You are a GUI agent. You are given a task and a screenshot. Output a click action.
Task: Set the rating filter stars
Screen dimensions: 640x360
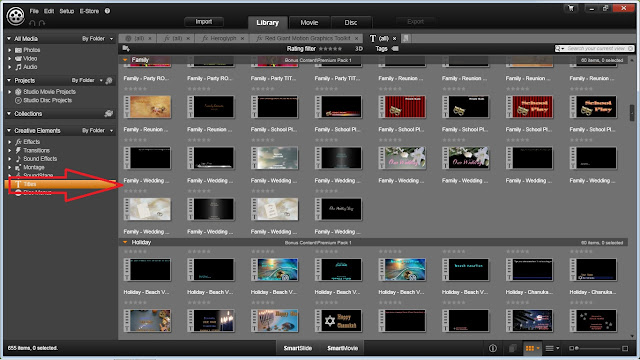click(330, 49)
